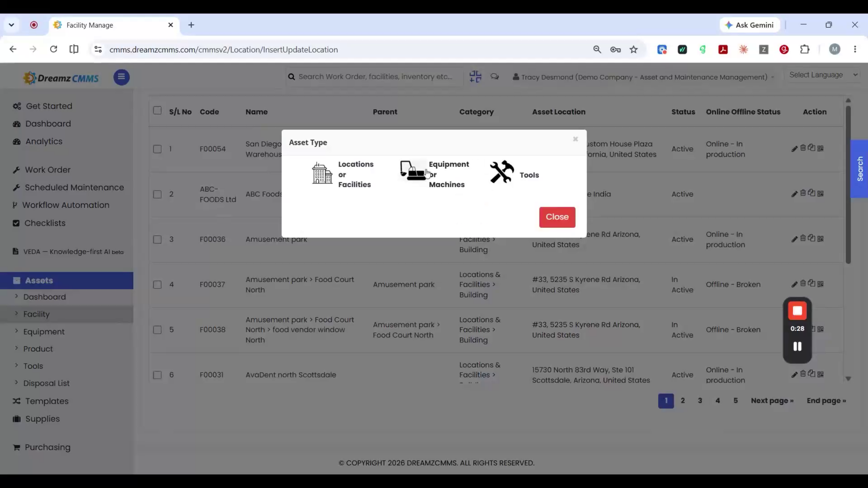The height and width of the screenshot is (488, 868).
Task: Open Analytics in the sidebar
Action: [37, 141]
